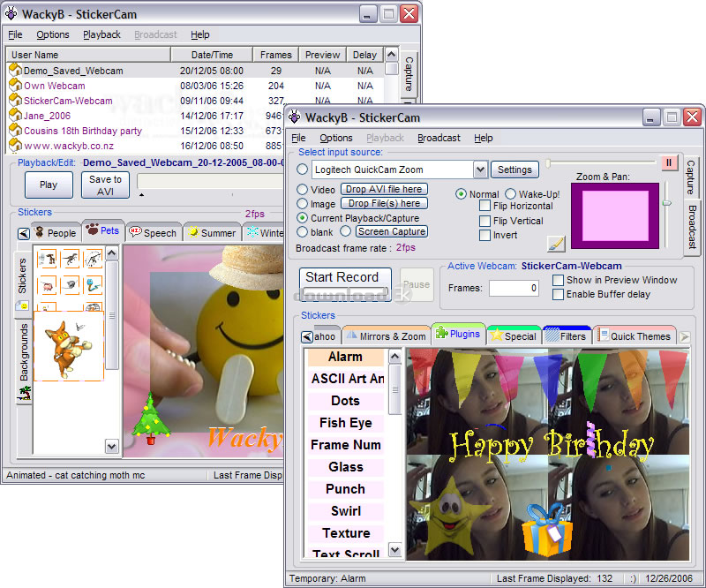Switch to the Mirrors & Zoom tab
The width and height of the screenshot is (706, 588).
point(387,336)
